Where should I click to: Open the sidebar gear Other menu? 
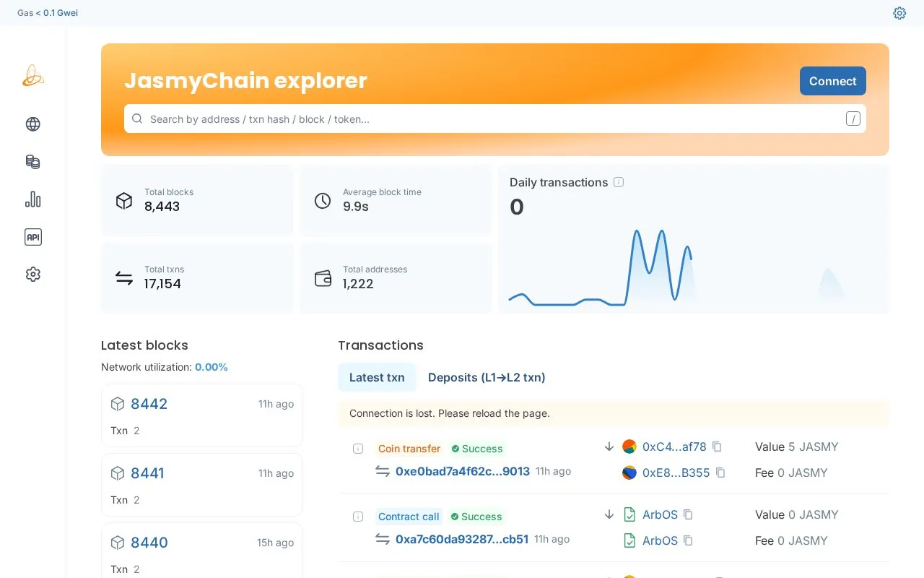point(33,275)
